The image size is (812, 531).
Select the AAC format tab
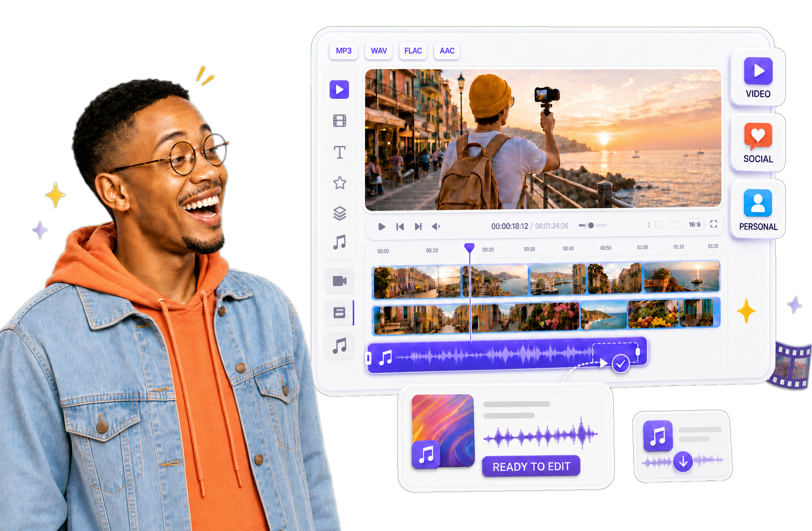pos(447,51)
